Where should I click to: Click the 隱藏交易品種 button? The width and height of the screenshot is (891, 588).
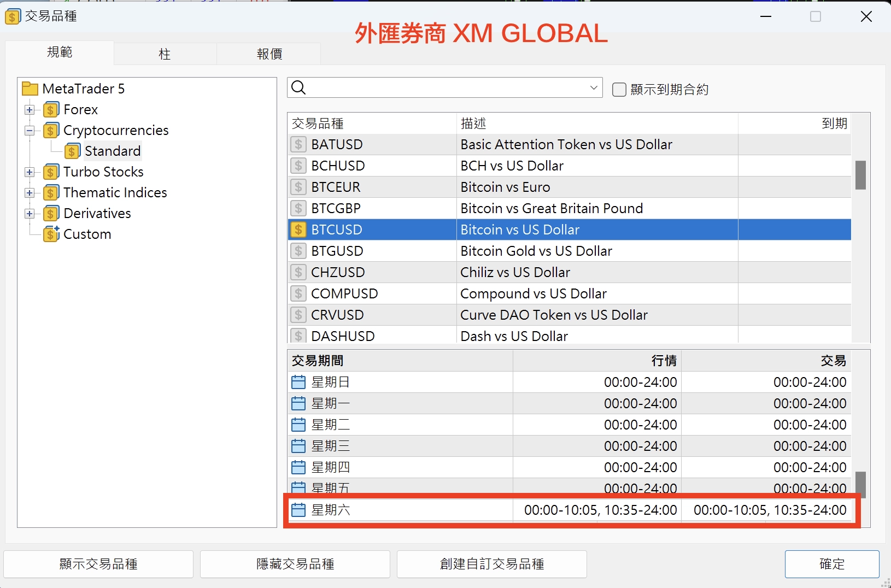coord(295,564)
